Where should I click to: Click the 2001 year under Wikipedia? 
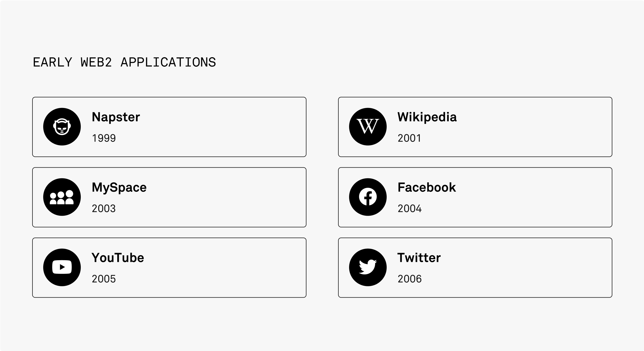tap(409, 138)
